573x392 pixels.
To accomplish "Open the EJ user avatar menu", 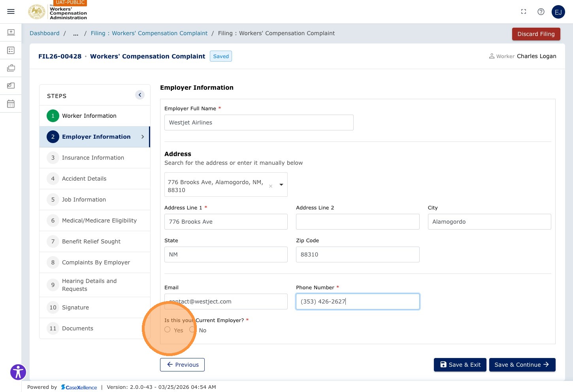I will pos(558,12).
